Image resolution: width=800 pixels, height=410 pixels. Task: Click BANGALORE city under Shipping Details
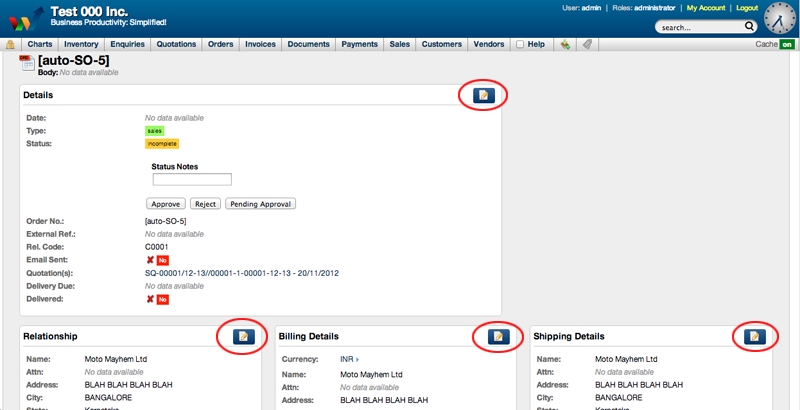(x=619, y=397)
